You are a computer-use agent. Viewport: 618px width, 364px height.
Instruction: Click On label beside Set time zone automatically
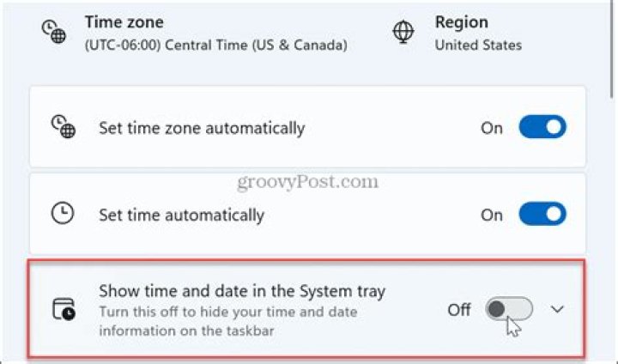[x=492, y=129]
